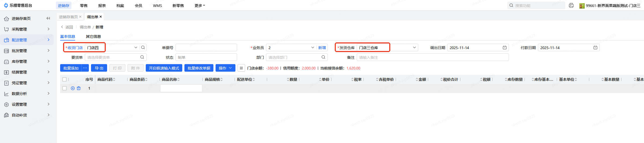Image resolution: width=644 pixels, height=143 pixels.
Task: Open the calendar icon for 调出日期
Action: pyautogui.click(x=505, y=47)
